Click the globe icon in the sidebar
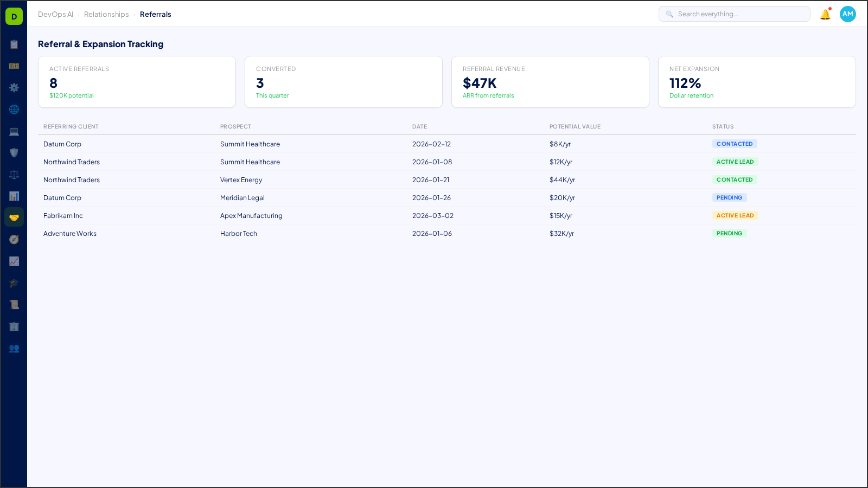 point(14,110)
